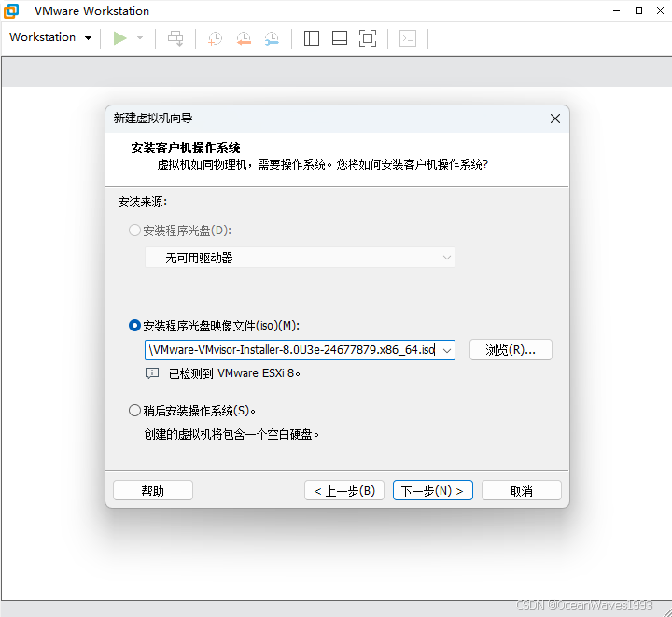Select installer disc image file (iso) radio
This screenshot has height=617, width=672.
point(134,326)
